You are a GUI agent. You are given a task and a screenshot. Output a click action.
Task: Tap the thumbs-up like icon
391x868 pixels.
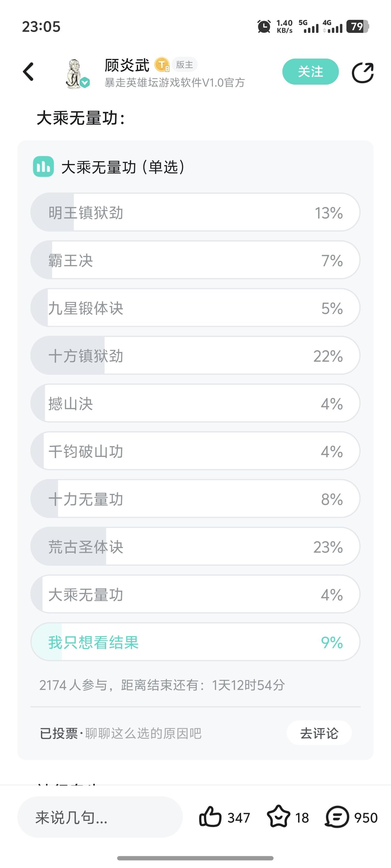coord(210,817)
